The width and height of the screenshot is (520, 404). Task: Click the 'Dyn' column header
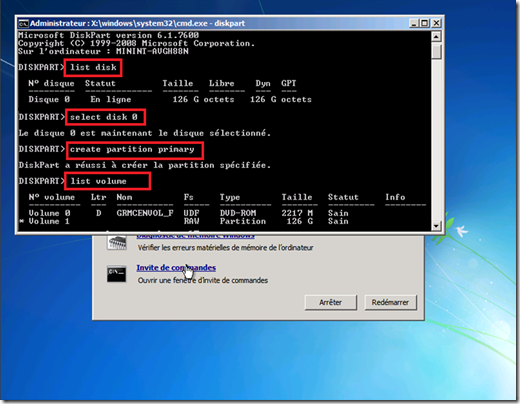(x=263, y=84)
